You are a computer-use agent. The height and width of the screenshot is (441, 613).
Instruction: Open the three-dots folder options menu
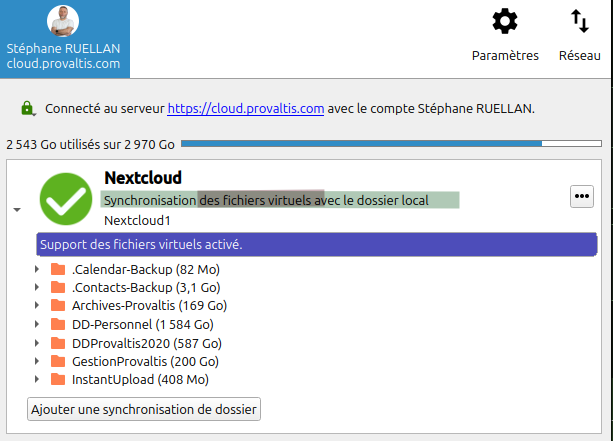[x=581, y=197]
